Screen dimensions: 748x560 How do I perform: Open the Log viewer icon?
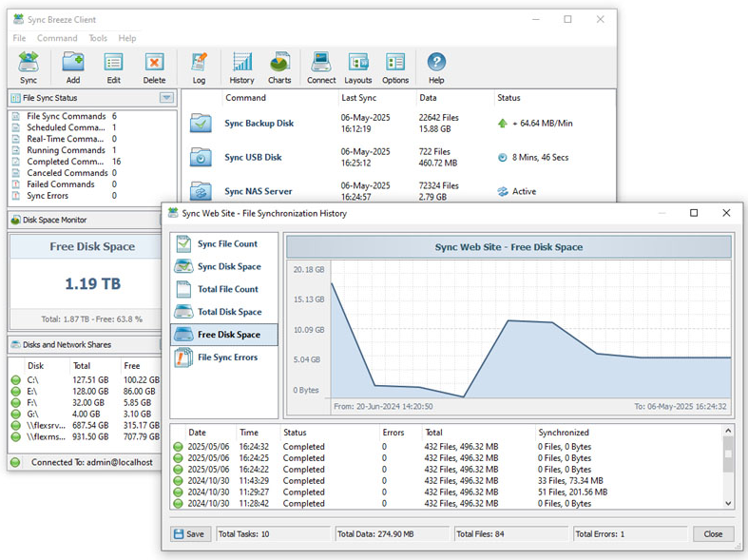[x=199, y=65]
